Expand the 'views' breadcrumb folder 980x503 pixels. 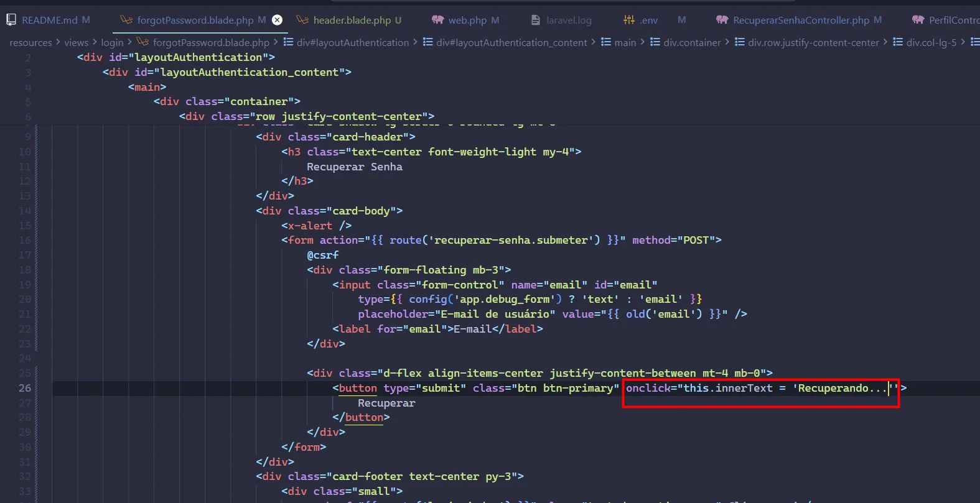[76, 42]
